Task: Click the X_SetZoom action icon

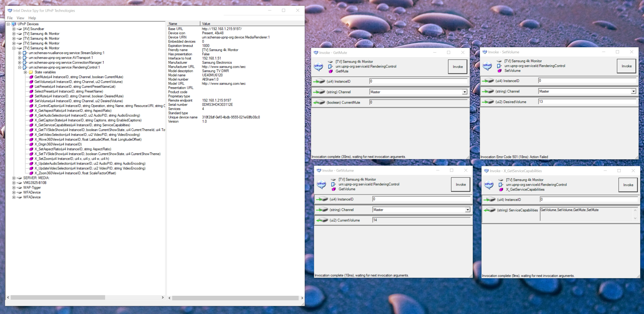Action: coord(31,159)
